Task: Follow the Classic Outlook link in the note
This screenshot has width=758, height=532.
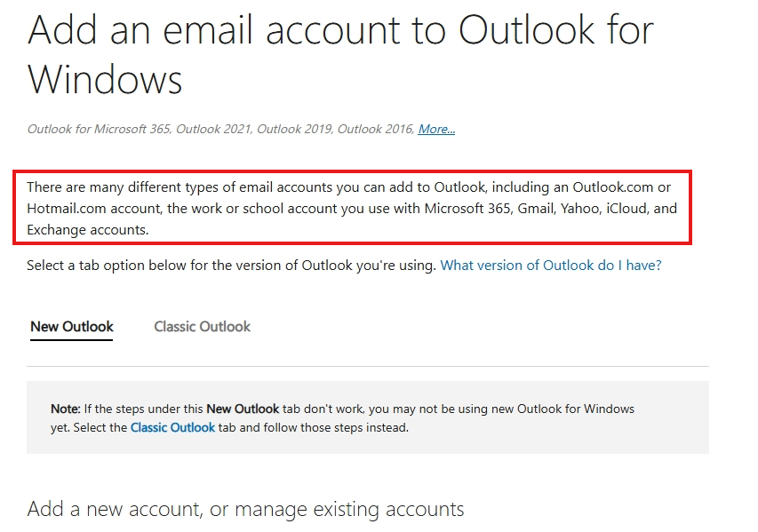Action: [172, 427]
